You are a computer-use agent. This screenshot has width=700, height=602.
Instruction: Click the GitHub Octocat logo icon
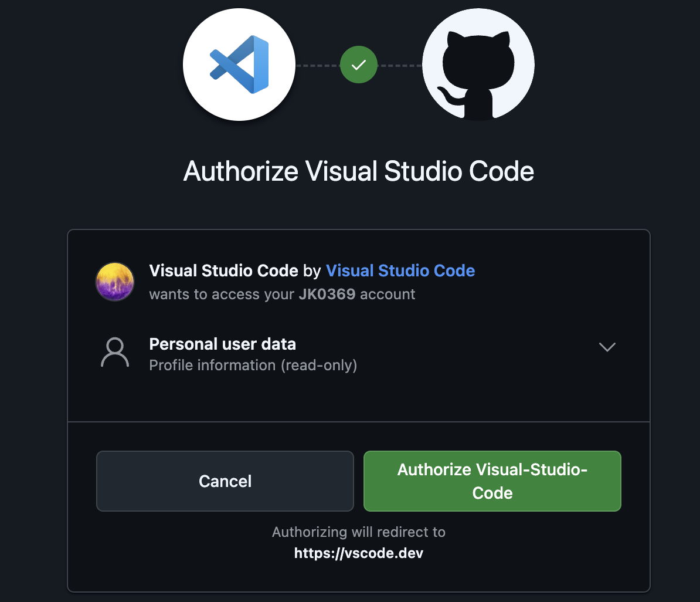pyautogui.click(x=478, y=65)
